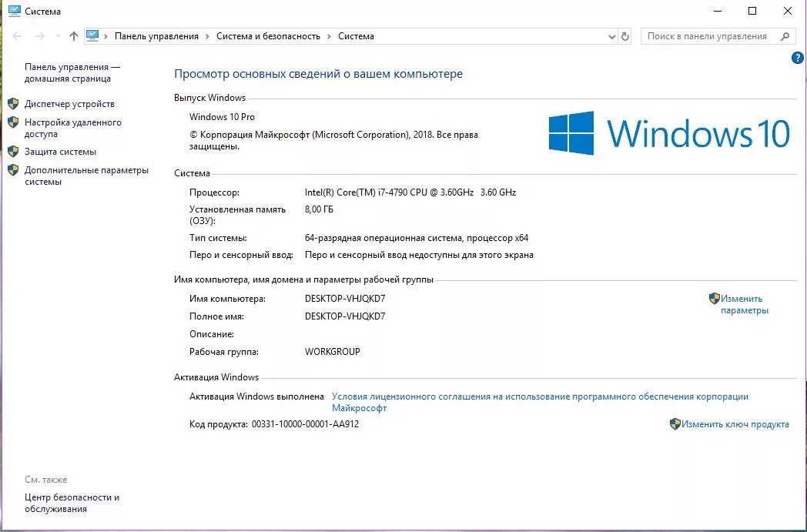807x532 pixels.
Task: Click the Windows 10 logo image
Action: click(669, 133)
